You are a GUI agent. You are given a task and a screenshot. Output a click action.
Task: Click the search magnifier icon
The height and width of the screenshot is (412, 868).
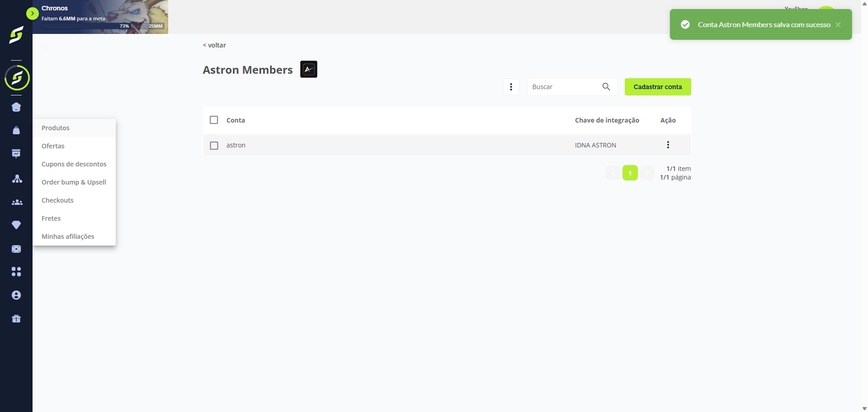coord(606,86)
